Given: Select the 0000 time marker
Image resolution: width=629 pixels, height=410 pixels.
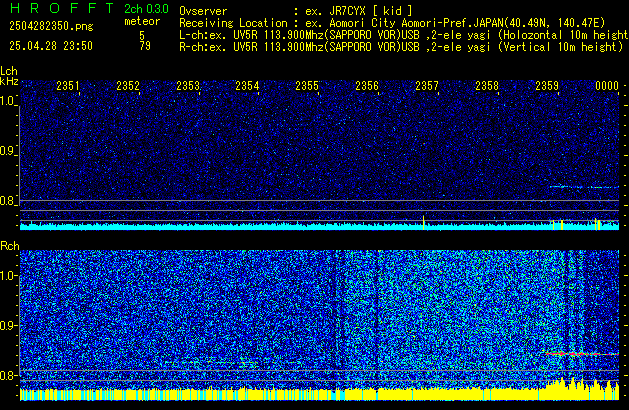Looking at the screenshot, I should (x=607, y=86).
